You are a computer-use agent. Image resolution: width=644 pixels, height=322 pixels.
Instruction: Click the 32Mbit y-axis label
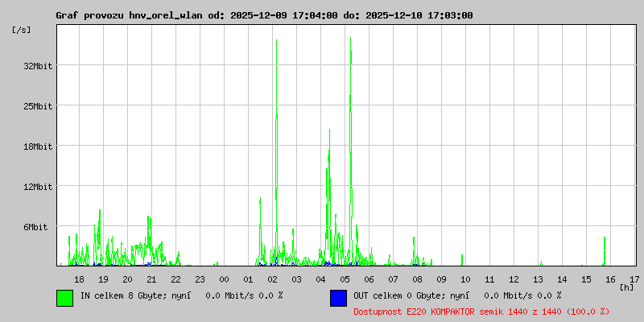(38, 66)
